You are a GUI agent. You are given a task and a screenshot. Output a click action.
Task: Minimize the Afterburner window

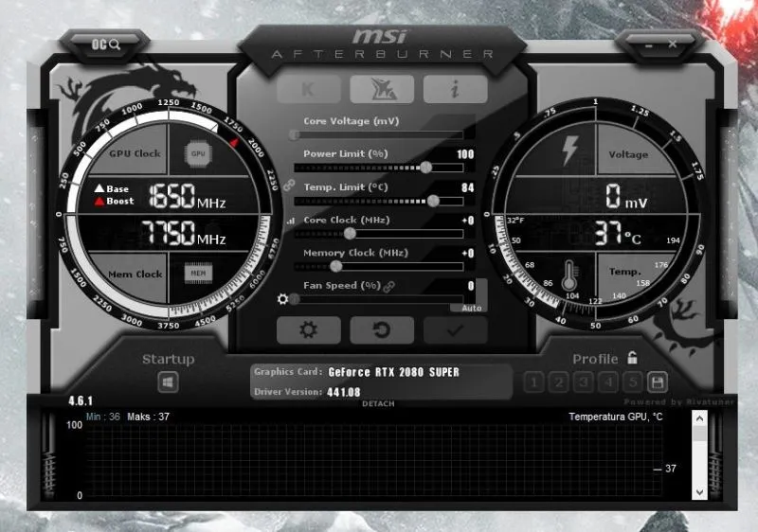649,45
